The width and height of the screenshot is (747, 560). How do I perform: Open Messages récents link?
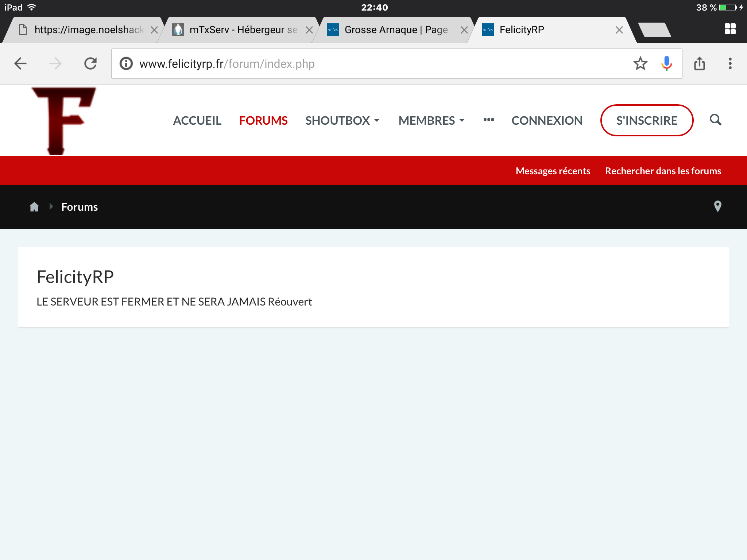[553, 171]
